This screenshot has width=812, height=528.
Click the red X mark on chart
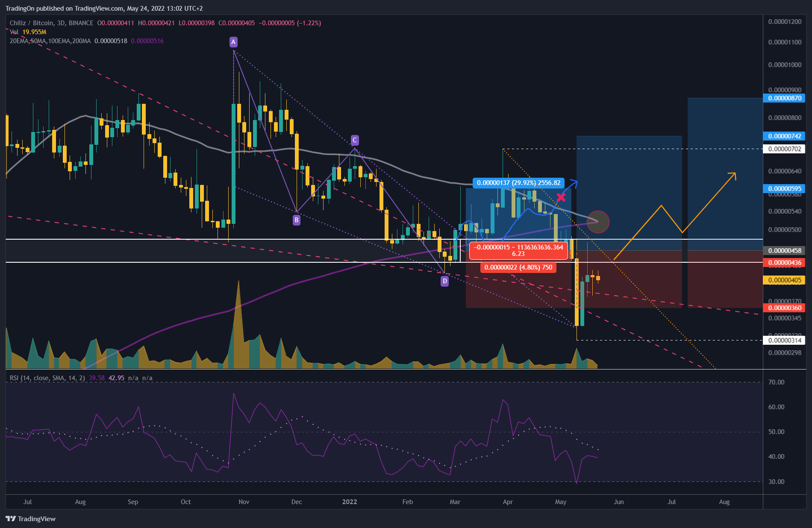561,197
